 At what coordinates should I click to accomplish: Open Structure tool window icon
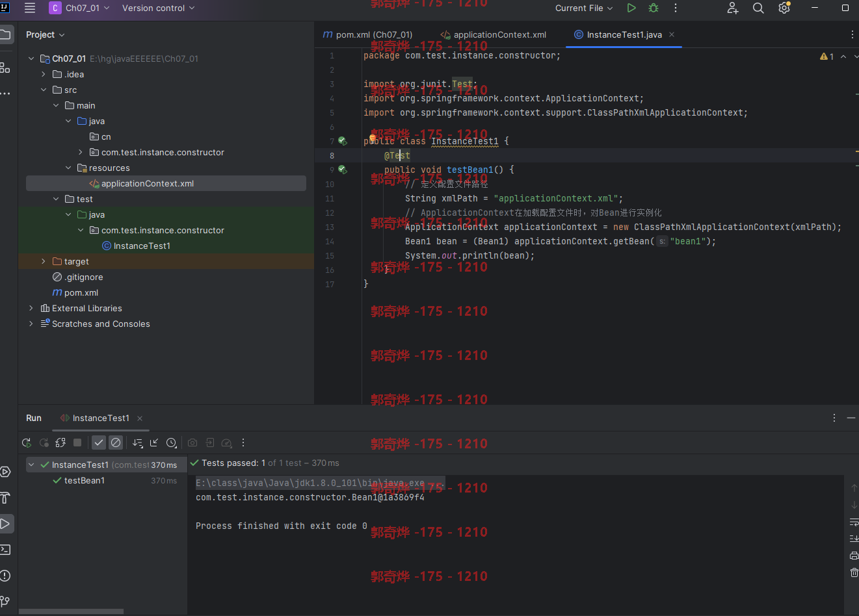(x=5, y=67)
